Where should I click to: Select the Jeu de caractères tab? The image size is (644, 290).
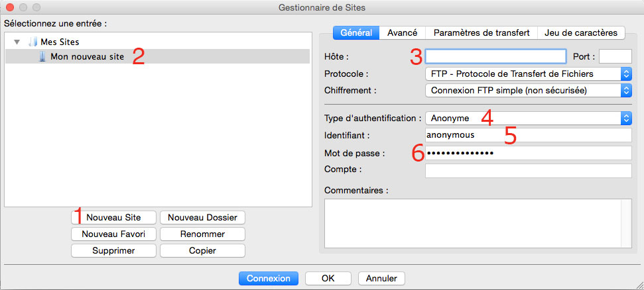click(x=581, y=33)
